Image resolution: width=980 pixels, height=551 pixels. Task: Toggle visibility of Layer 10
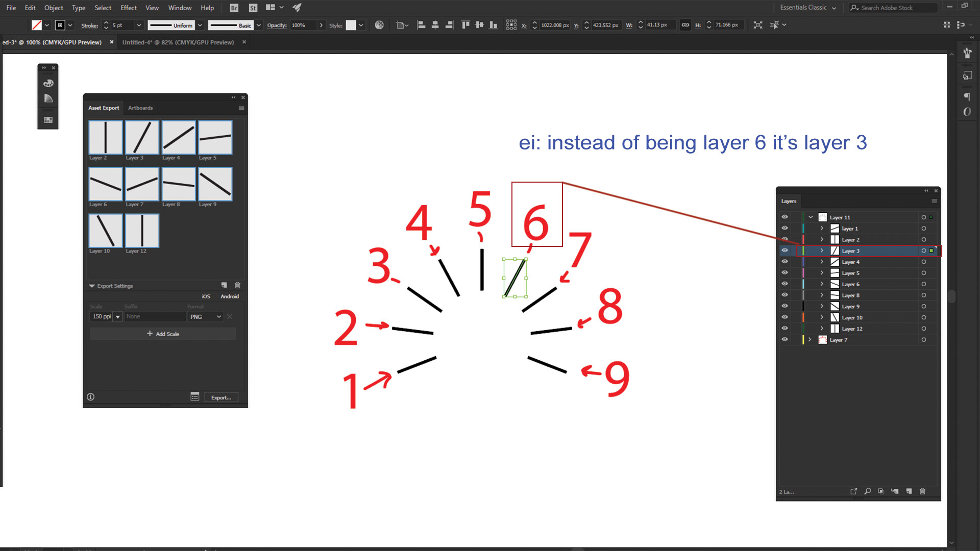point(785,317)
